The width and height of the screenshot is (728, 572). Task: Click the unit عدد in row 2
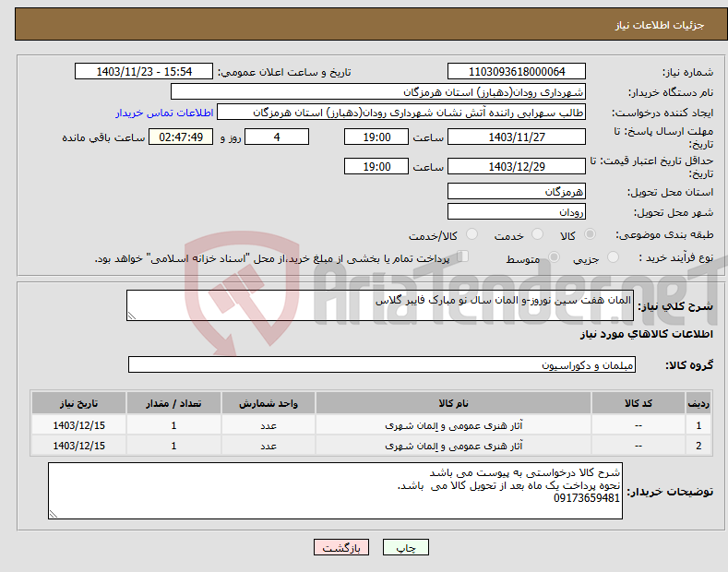269,446
